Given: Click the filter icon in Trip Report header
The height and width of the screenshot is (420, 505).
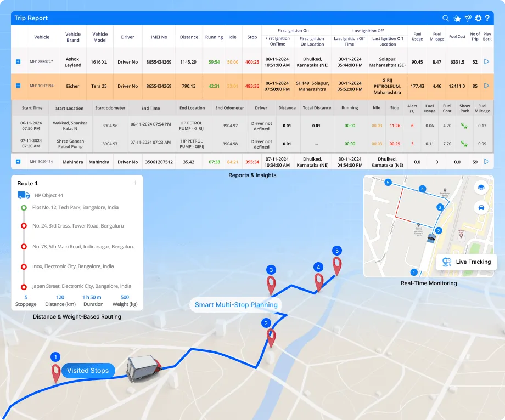Looking at the screenshot, I should [468, 19].
